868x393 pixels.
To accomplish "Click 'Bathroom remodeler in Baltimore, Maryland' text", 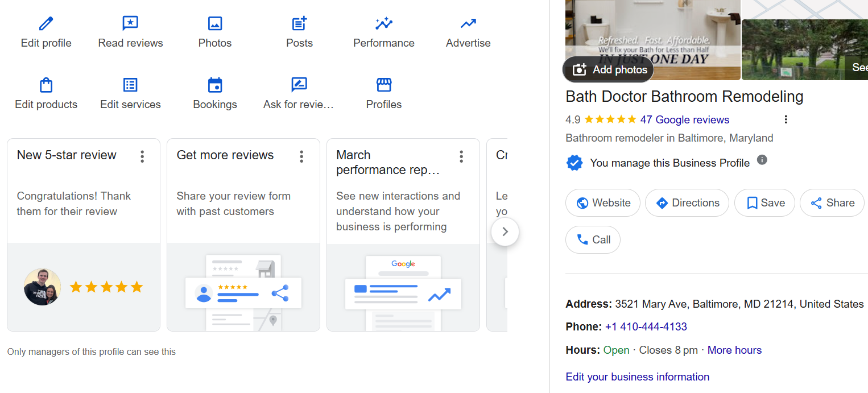I will point(669,138).
